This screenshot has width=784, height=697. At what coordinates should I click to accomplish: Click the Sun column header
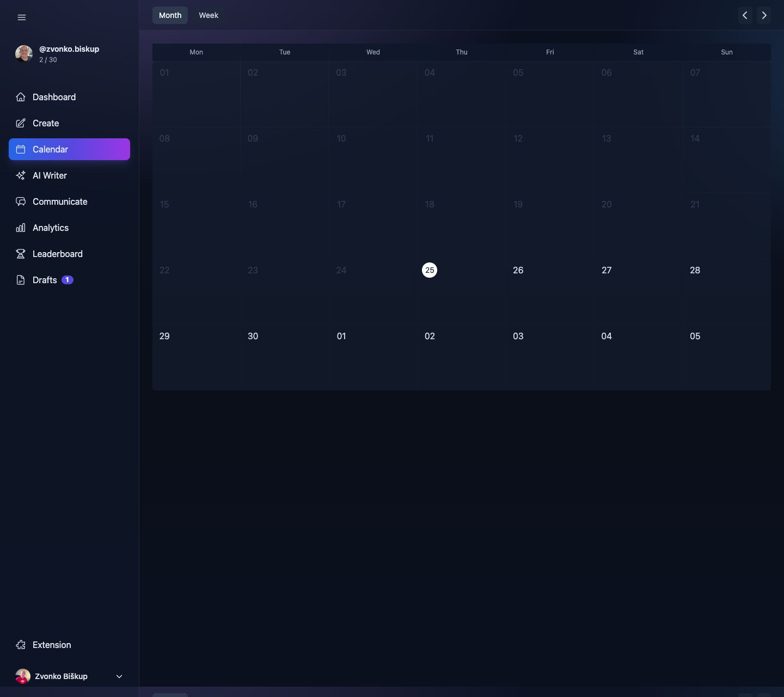coord(727,52)
